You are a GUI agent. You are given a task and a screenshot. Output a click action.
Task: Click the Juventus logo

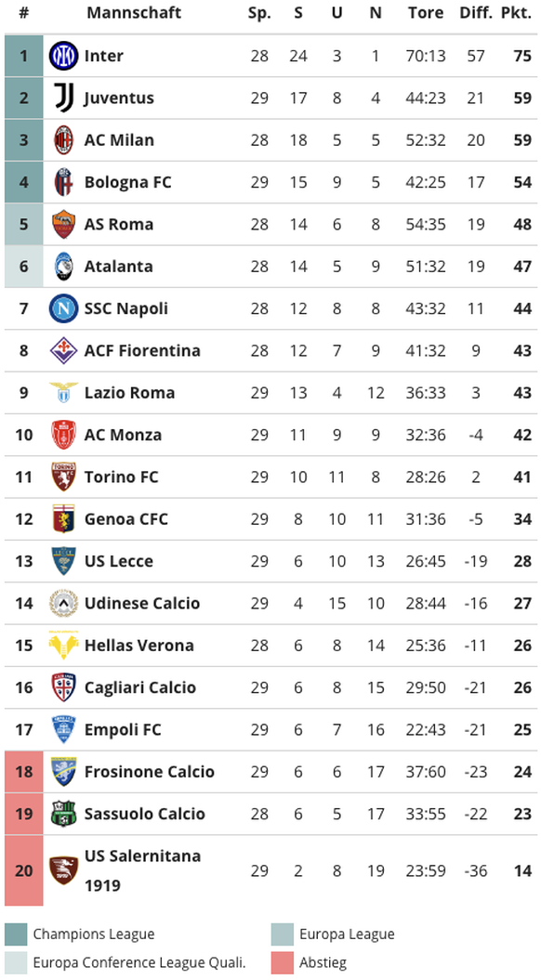point(63,98)
